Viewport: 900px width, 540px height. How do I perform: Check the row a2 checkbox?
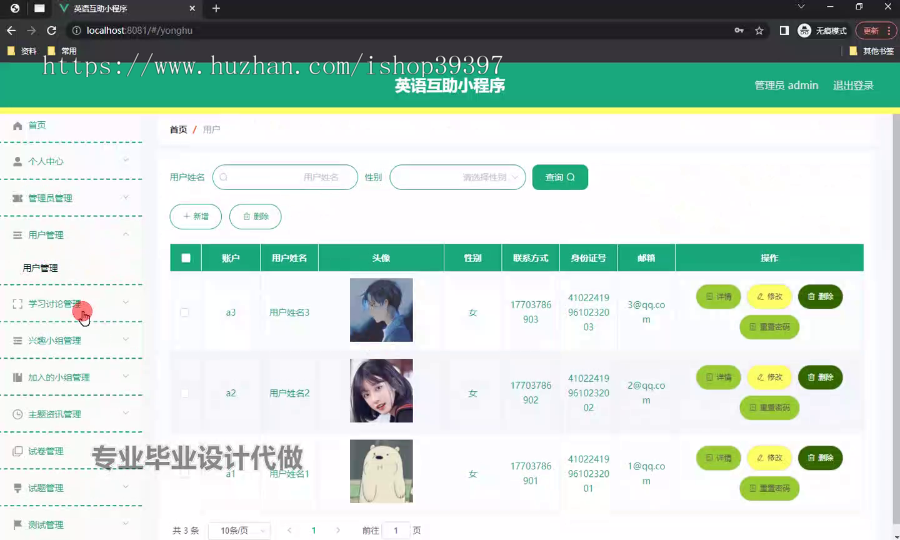184,393
